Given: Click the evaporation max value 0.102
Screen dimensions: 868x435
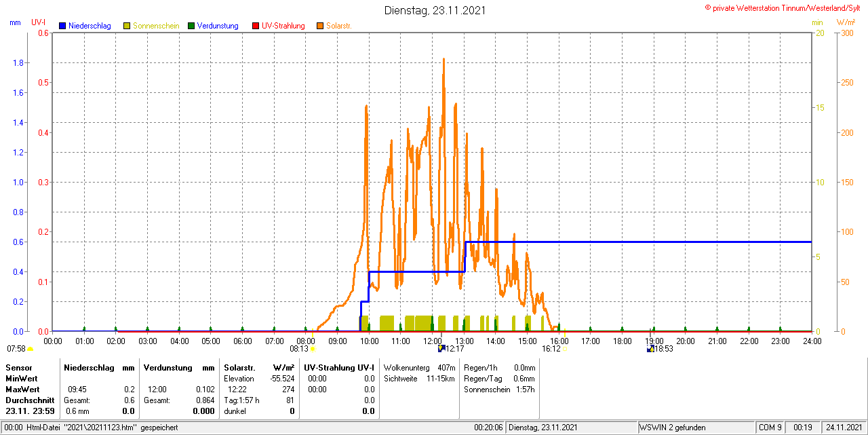Looking at the screenshot, I should click(x=205, y=390).
